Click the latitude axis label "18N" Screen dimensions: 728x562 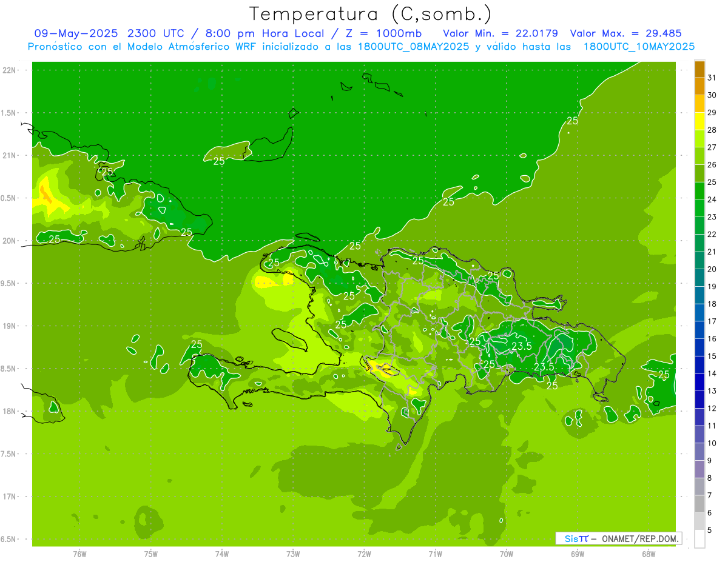pyautogui.click(x=9, y=411)
